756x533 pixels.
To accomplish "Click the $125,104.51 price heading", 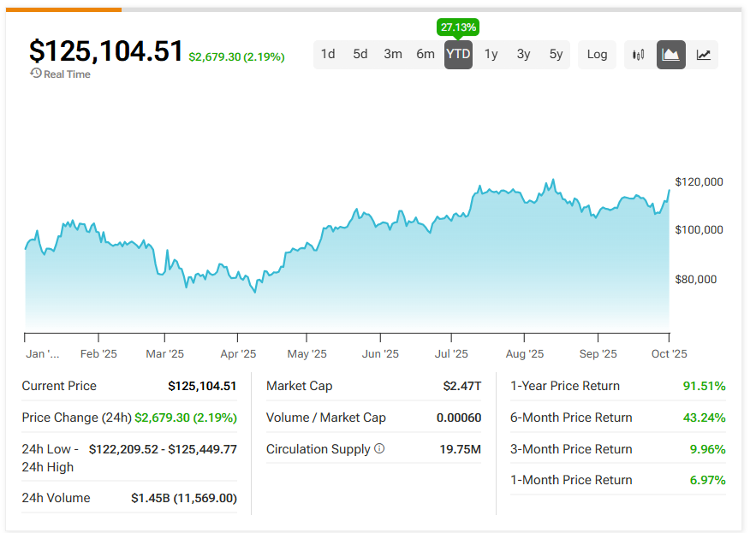I will point(105,51).
